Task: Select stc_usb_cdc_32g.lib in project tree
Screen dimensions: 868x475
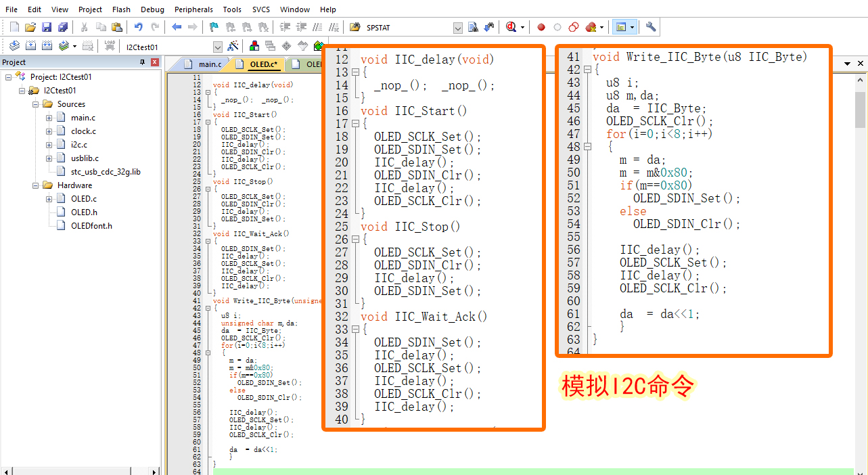Action: [106, 172]
